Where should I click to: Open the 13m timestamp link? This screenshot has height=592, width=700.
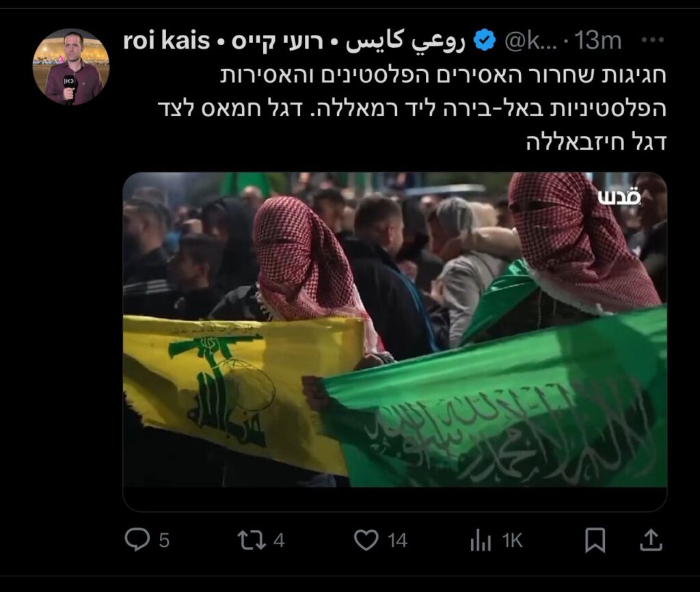[x=597, y=41]
